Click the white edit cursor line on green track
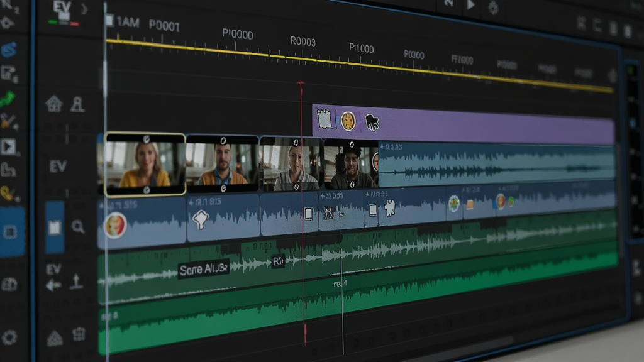Screen dimensions: 644x362 pyautogui.click(x=342, y=293)
